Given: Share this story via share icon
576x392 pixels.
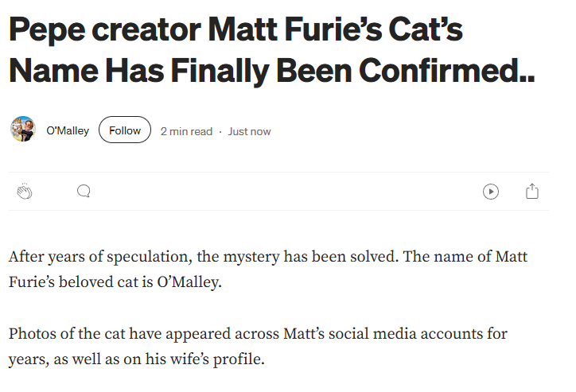Looking at the screenshot, I should pyautogui.click(x=533, y=192).
